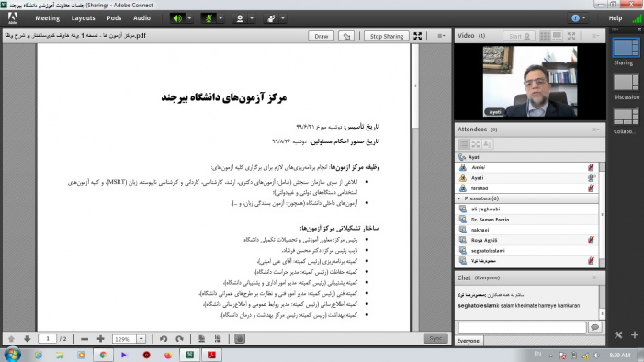This screenshot has width=644, height=362.
Task: Rotate the document counterclockwise
Action: tap(164, 339)
